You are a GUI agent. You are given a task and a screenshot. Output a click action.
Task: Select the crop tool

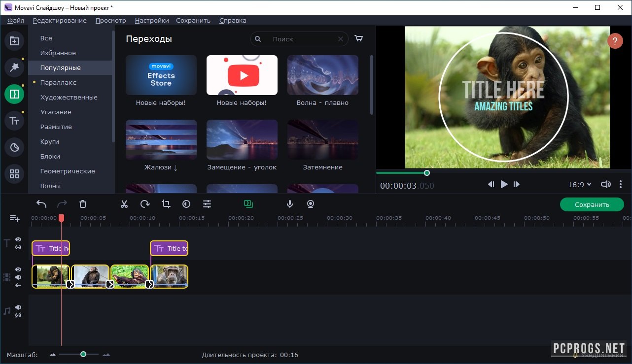point(166,204)
